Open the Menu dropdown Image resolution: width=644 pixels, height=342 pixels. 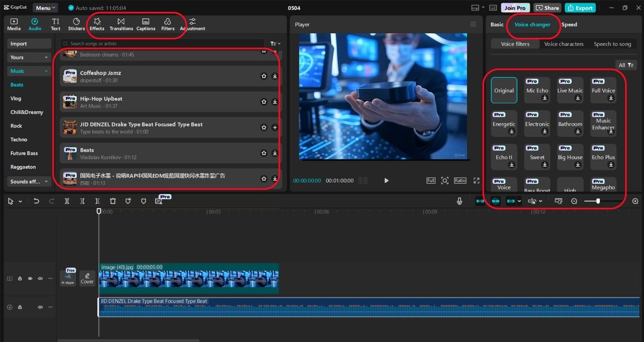click(x=45, y=8)
